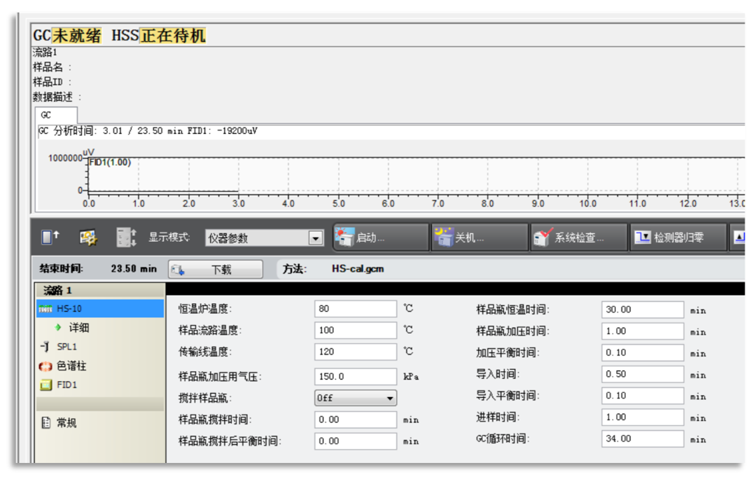
Task: Click the 下载 (Download) button
Action: coord(216,269)
